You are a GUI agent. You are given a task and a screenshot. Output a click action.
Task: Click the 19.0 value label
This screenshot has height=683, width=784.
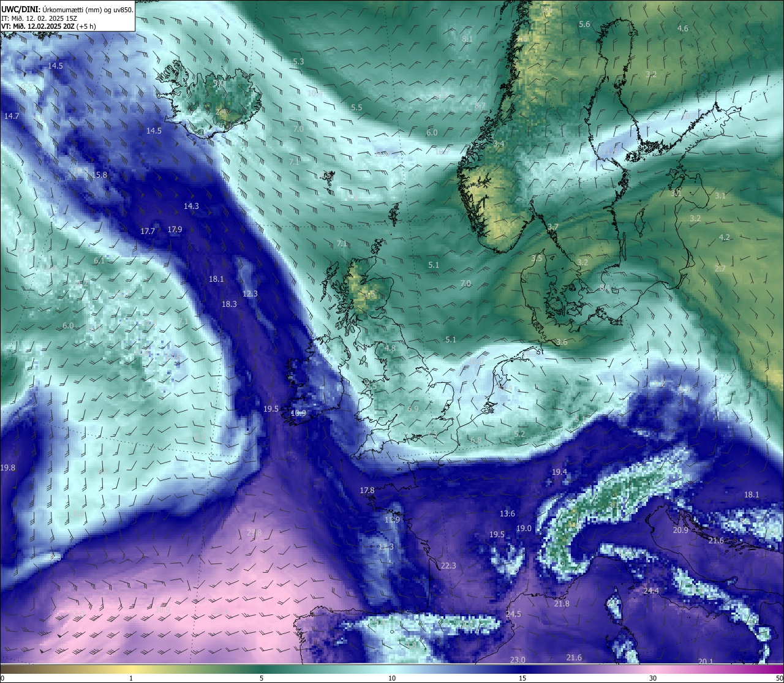tap(524, 528)
